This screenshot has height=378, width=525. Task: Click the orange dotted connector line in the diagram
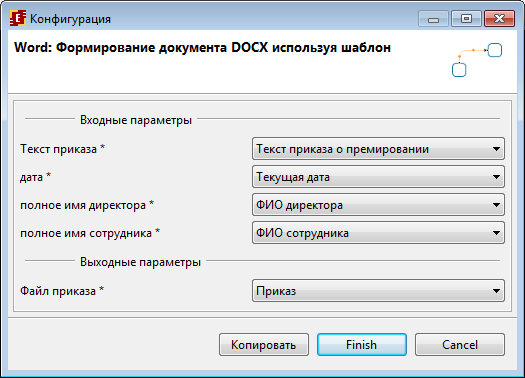pos(472,52)
